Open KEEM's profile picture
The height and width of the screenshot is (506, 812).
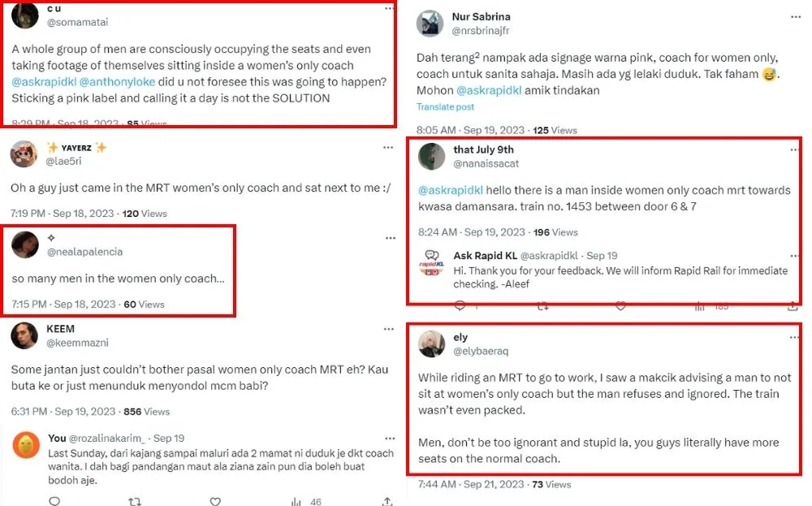tap(25, 335)
